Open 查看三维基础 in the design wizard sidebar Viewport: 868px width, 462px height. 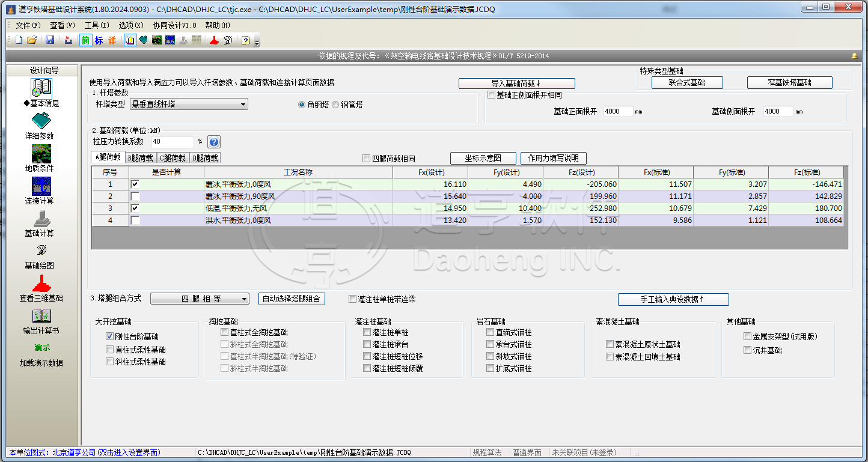tap(41, 288)
